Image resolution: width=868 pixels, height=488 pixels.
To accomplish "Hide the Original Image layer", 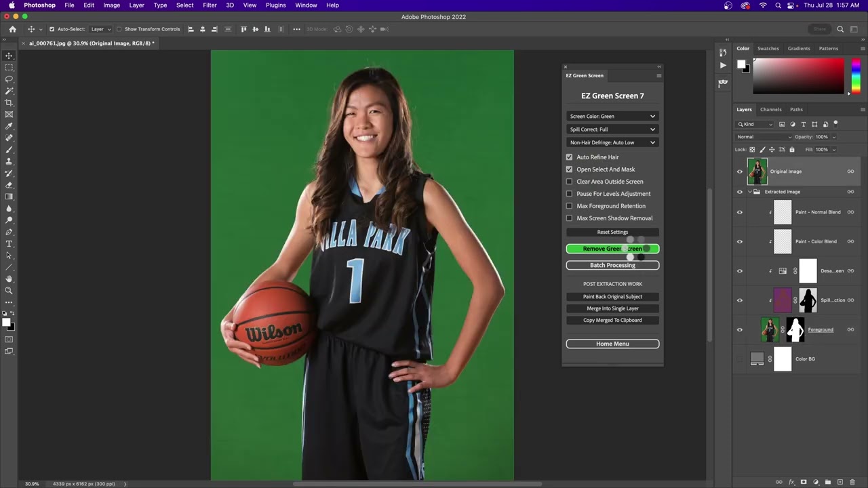I will tap(740, 171).
